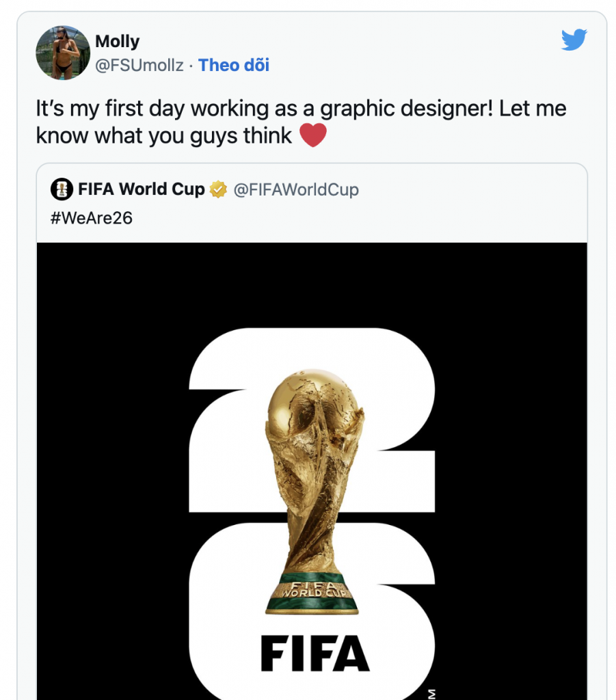Viewport: 616px width, 700px height.
Task: Open the @FSUmollz handle
Action: [140, 66]
